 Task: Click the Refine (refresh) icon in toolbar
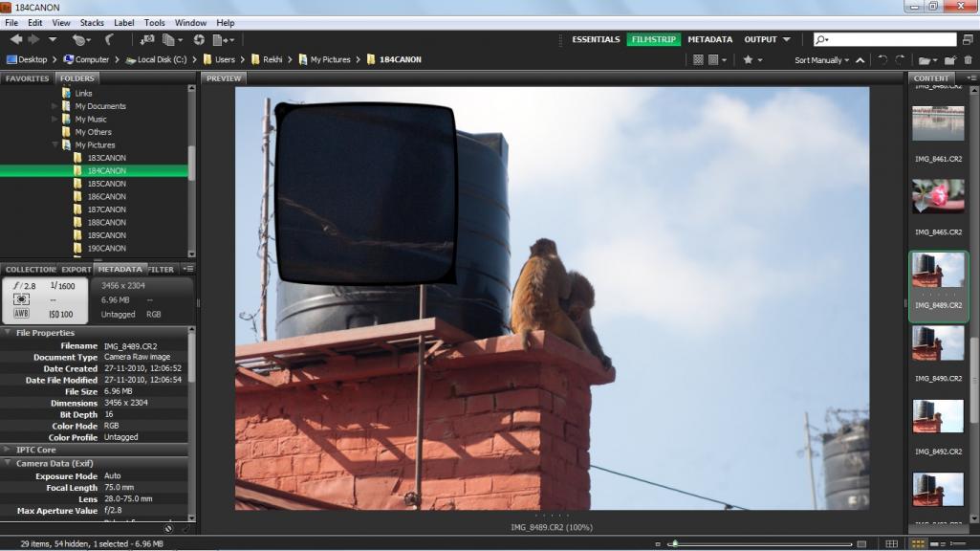tap(199, 39)
